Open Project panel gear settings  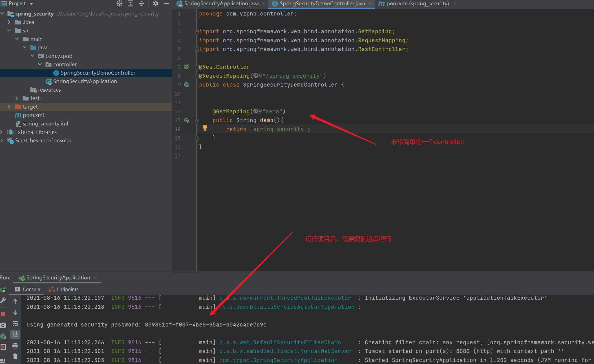pos(155,4)
